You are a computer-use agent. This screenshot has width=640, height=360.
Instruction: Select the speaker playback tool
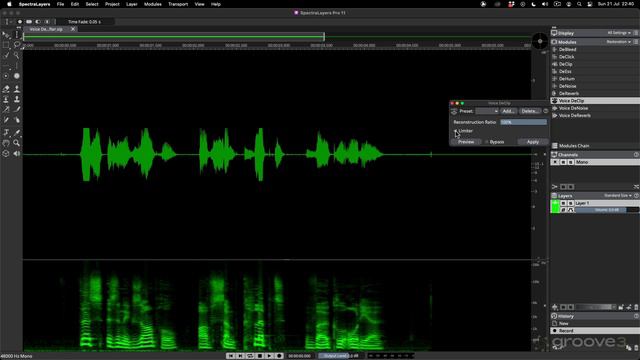(17, 153)
